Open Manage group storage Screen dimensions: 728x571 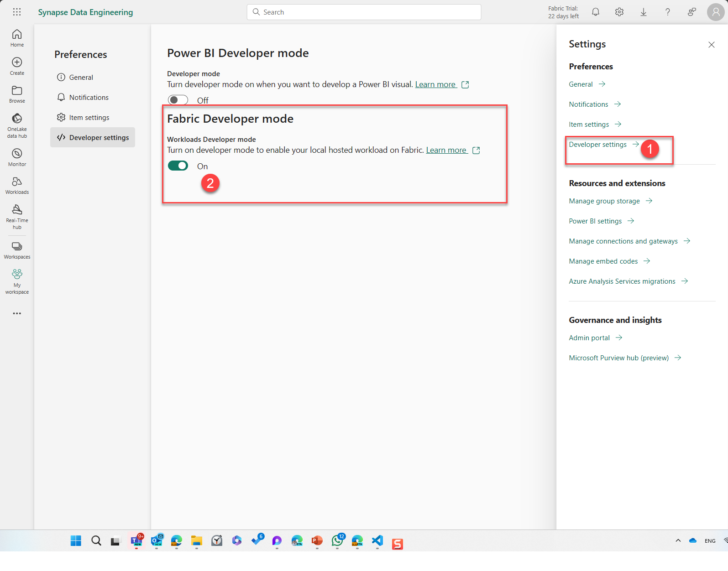[x=611, y=201]
